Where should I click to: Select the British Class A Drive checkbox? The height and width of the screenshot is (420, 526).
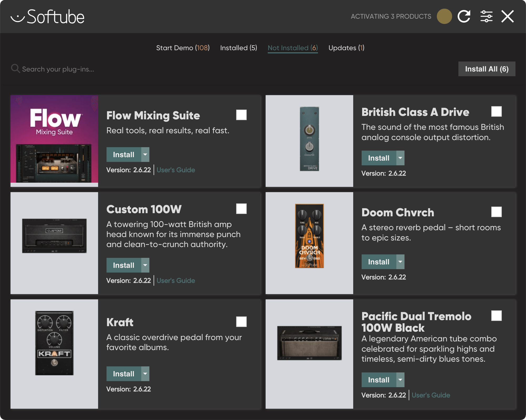(496, 111)
